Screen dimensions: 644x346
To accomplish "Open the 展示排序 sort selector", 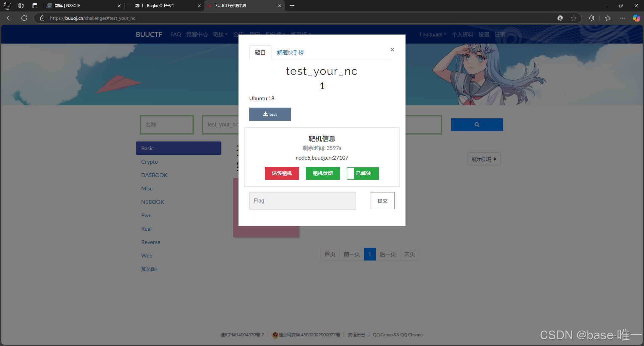I will (x=483, y=159).
